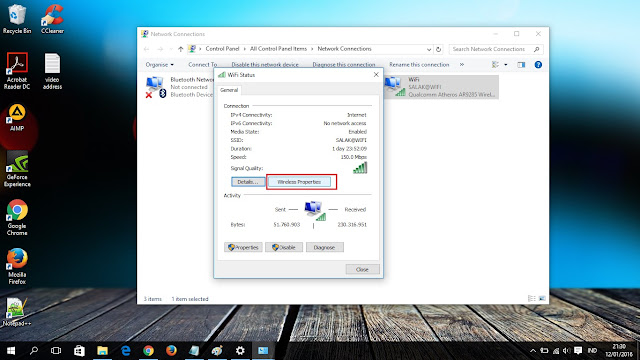Open Settings gear in taskbar
This screenshot has width=640, height=360.
[240, 351]
